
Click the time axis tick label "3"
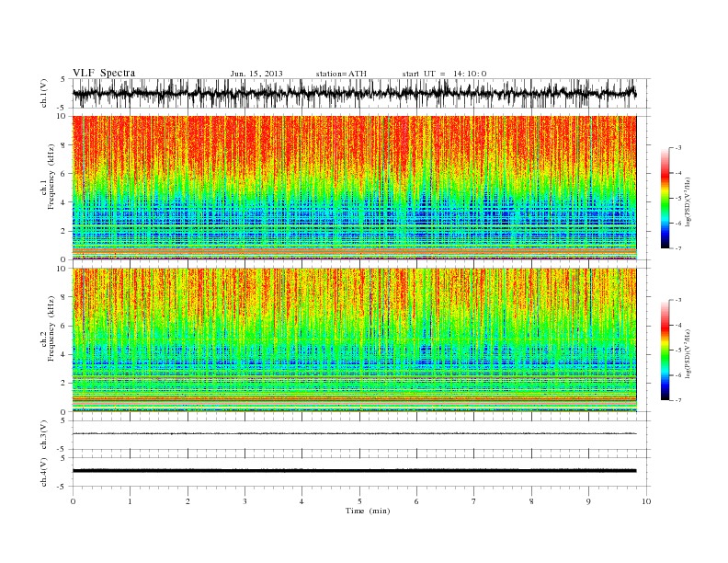pos(245,501)
